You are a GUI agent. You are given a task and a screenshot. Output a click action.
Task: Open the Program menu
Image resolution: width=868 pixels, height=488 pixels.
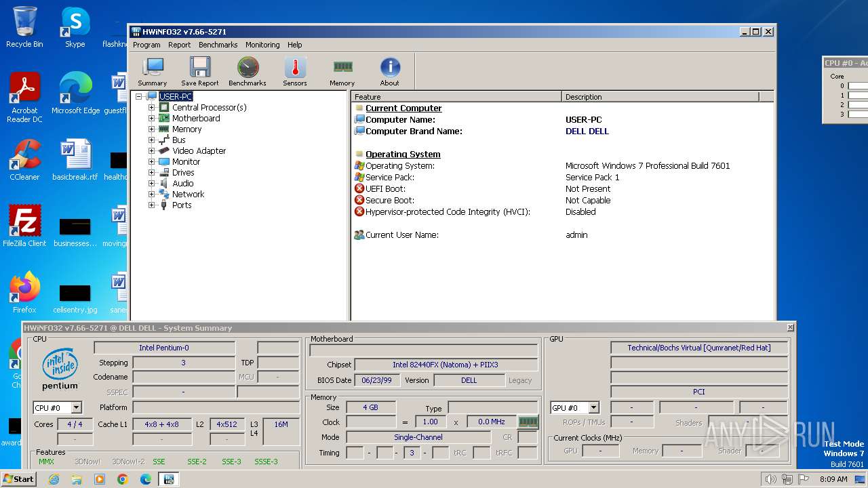coord(146,45)
